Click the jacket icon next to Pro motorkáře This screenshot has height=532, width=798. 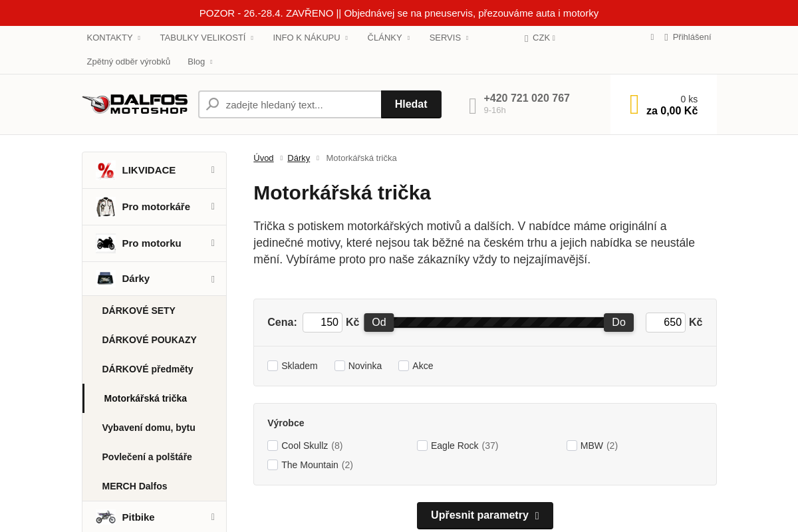pyautogui.click(x=105, y=206)
